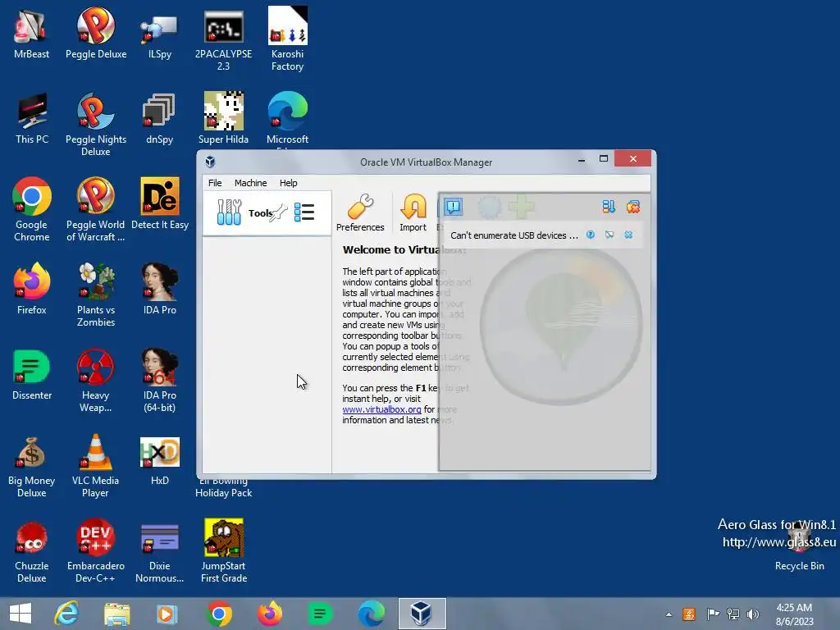Select the Detect It Easy icon
The image size is (840, 630).
tap(160, 203)
